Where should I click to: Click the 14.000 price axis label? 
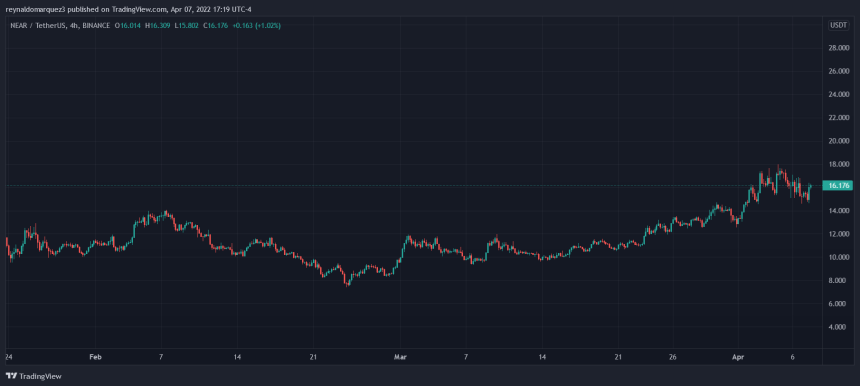point(840,211)
